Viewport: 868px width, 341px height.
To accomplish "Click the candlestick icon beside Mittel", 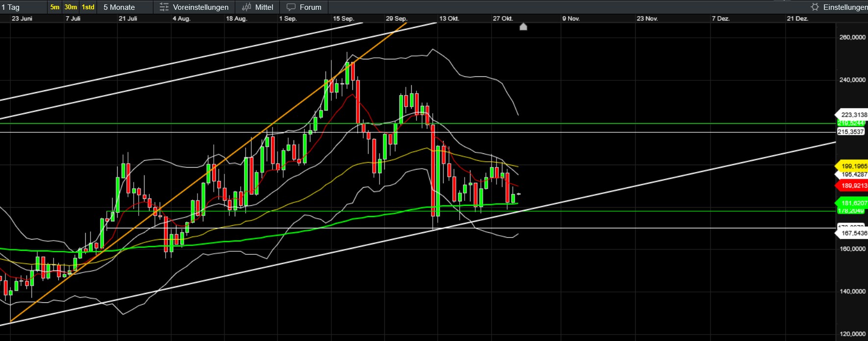I will tap(246, 7).
